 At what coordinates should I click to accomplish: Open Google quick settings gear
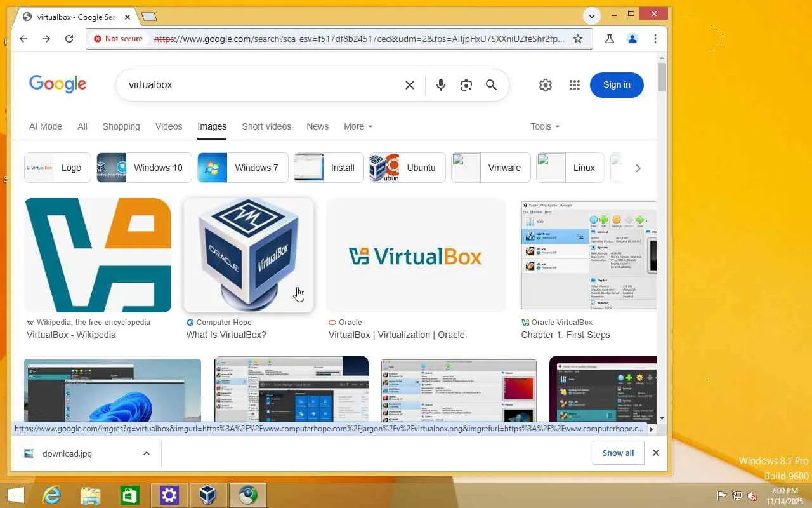[x=546, y=85]
